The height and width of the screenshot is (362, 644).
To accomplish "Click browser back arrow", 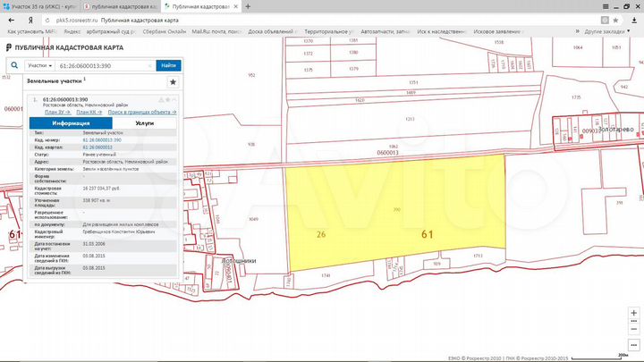I will coord(9,18).
